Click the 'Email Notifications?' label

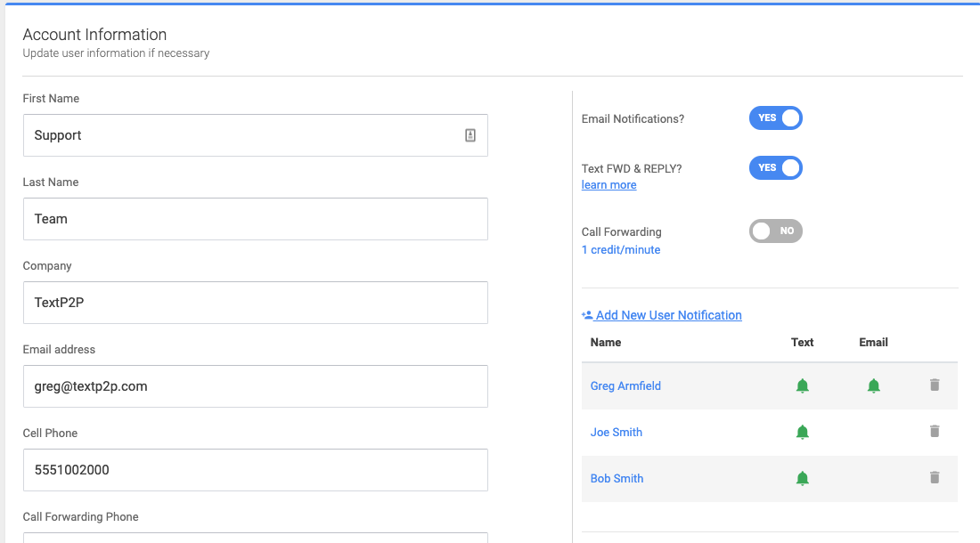(x=633, y=118)
